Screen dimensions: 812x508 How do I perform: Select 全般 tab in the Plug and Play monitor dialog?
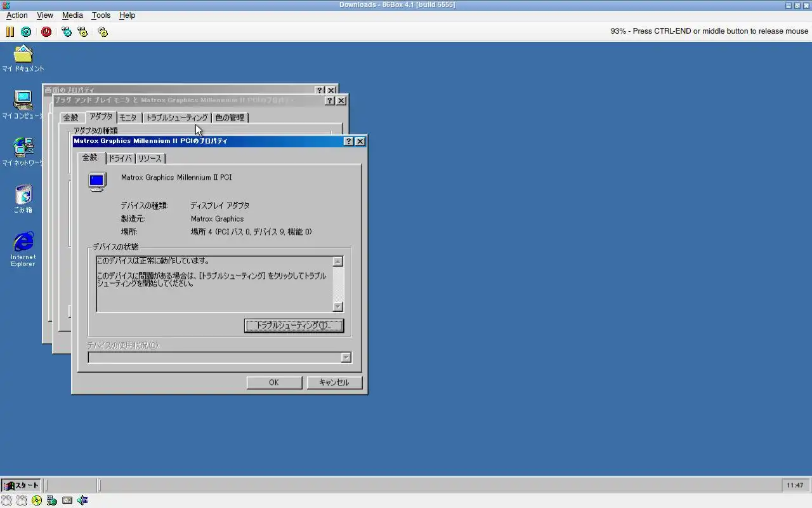pos(71,117)
